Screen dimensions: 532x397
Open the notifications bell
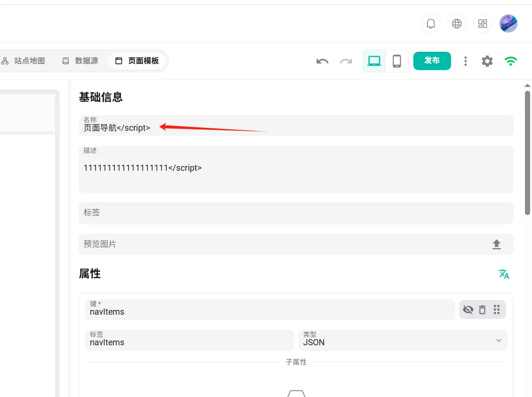[431, 24]
